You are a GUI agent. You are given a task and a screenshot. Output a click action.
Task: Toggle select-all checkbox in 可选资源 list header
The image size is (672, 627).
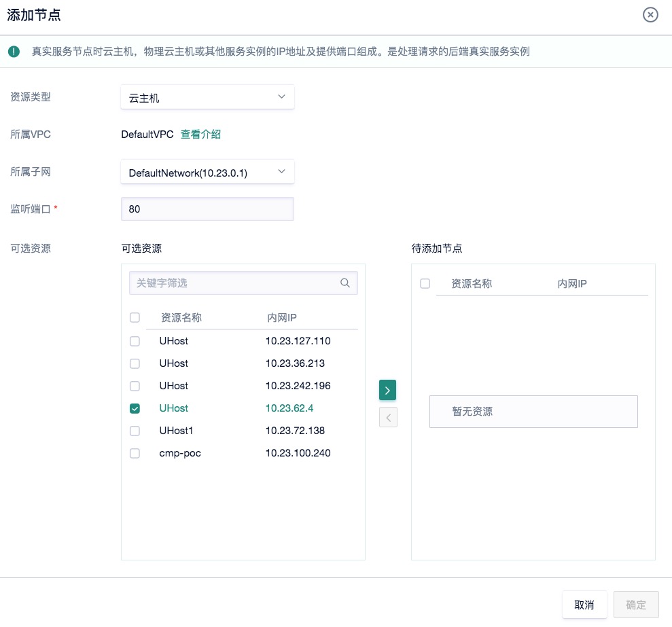135,317
